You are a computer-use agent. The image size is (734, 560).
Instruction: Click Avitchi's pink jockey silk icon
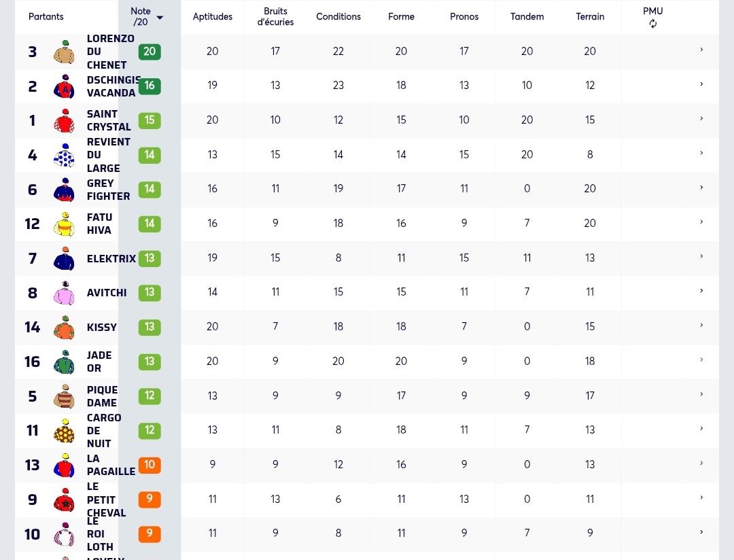pos(64,293)
